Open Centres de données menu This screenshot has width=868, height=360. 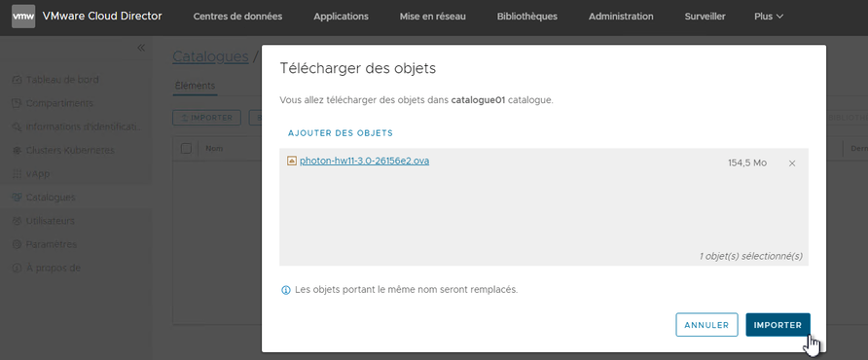click(237, 17)
